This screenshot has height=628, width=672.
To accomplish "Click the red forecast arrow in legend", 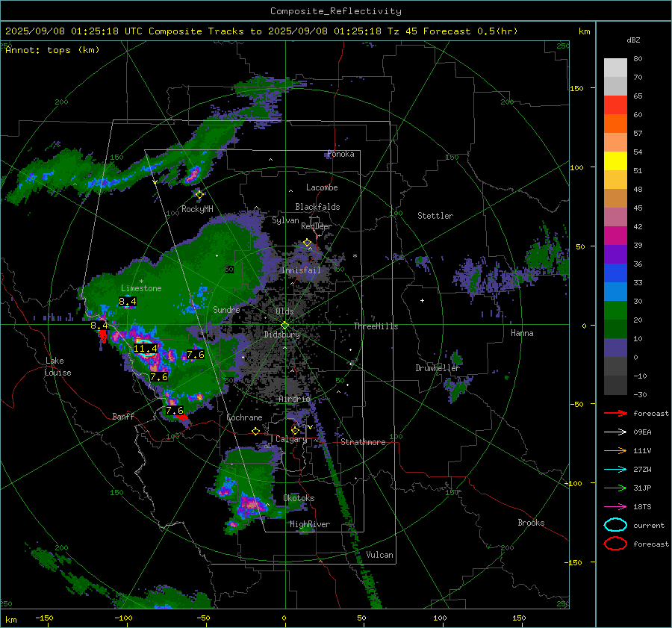I will click(615, 413).
